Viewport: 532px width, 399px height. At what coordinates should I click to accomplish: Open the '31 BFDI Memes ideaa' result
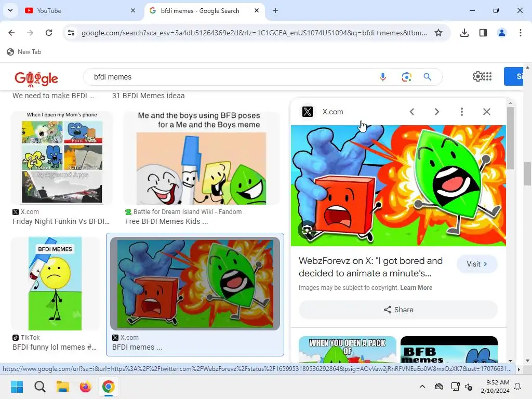pos(148,96)
